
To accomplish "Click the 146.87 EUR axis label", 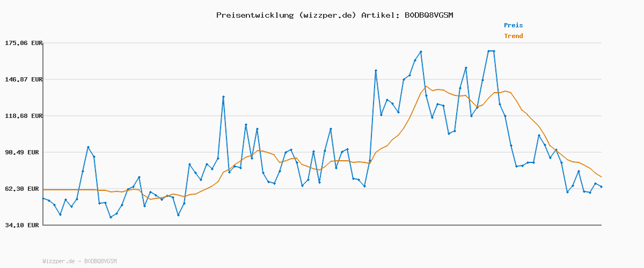I will pyautogui.click(x=23, y=79).
